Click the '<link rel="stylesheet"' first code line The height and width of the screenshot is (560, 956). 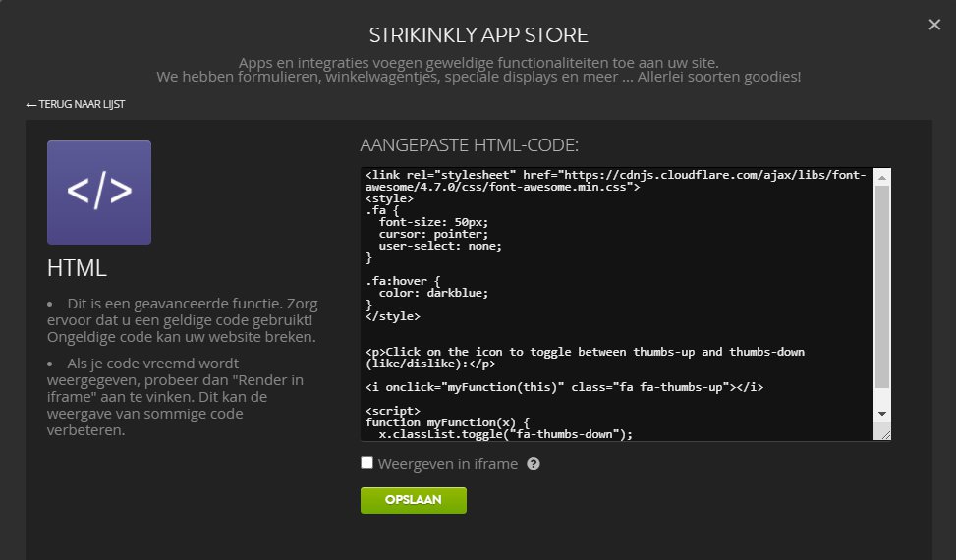tap(616, 176)
